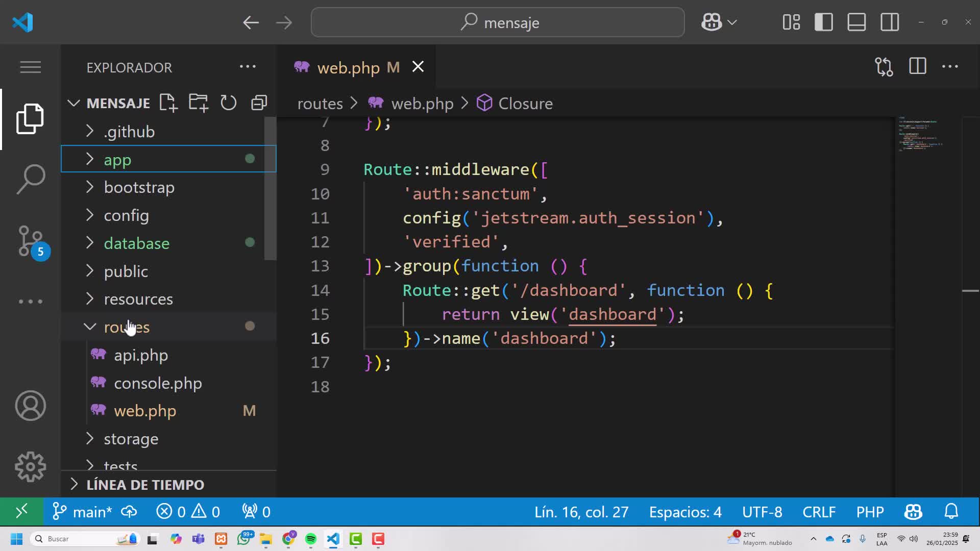Split the editor to the right
Image resolution: width=980 pixels, height=551 pixels.
pos(917,67)
